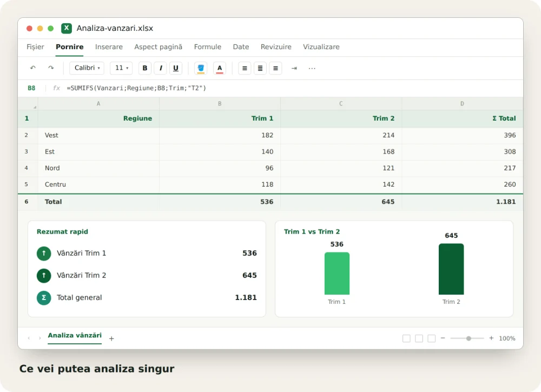Click the zoom slider handle

(469, 338)
